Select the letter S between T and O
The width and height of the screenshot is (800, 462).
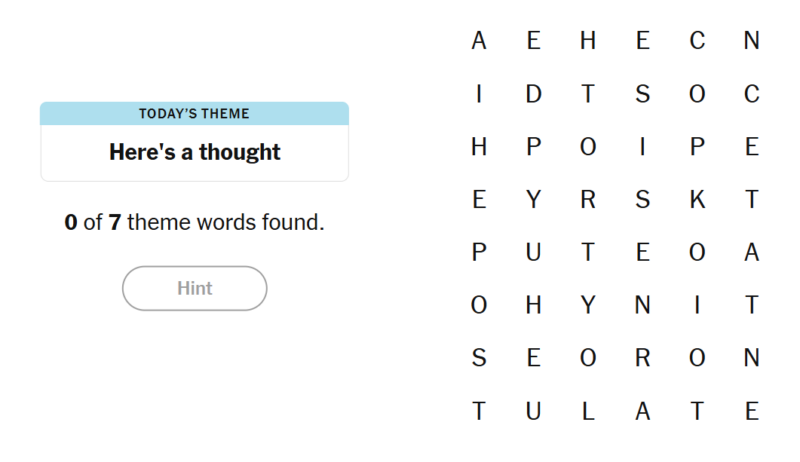643,94
